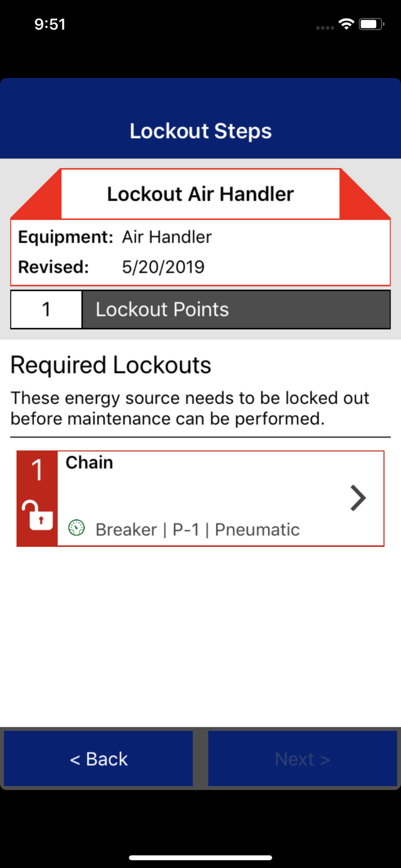Tap the home indicator bar
This screenshot has width=401, height=868.
pyautogui.click(x=200, y=858)
